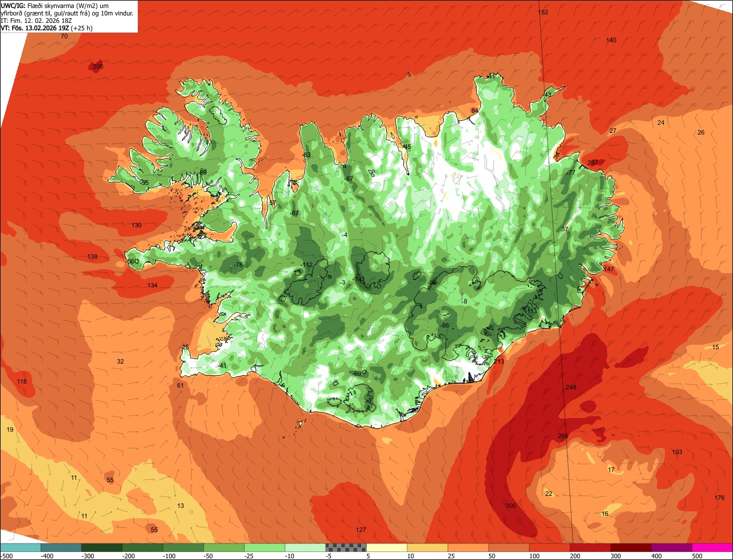Screen dimensions: 733x560
Task: Click the title line 'UWC/IG: Flæði skynvarma (W/m2) um'
Action: click(x=55, y=5)
